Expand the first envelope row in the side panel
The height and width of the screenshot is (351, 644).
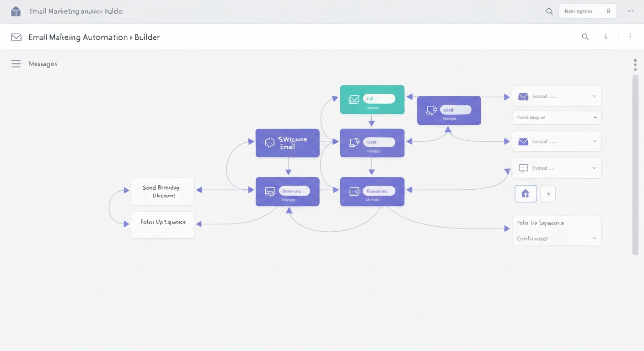pos(594,96)
